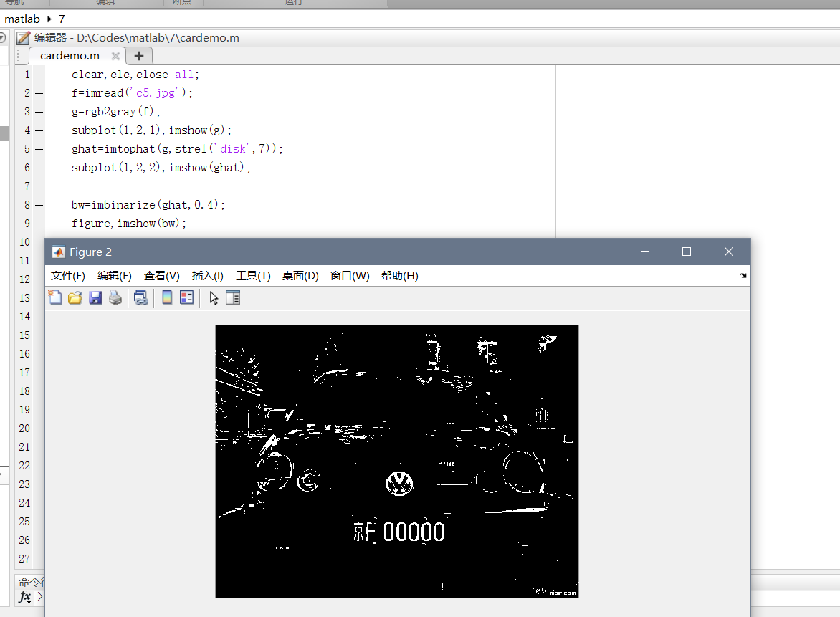This screenshot has height=617, width=840.
Task: Toggle breakpoint dash on line 2
Action: coord(39,93)
